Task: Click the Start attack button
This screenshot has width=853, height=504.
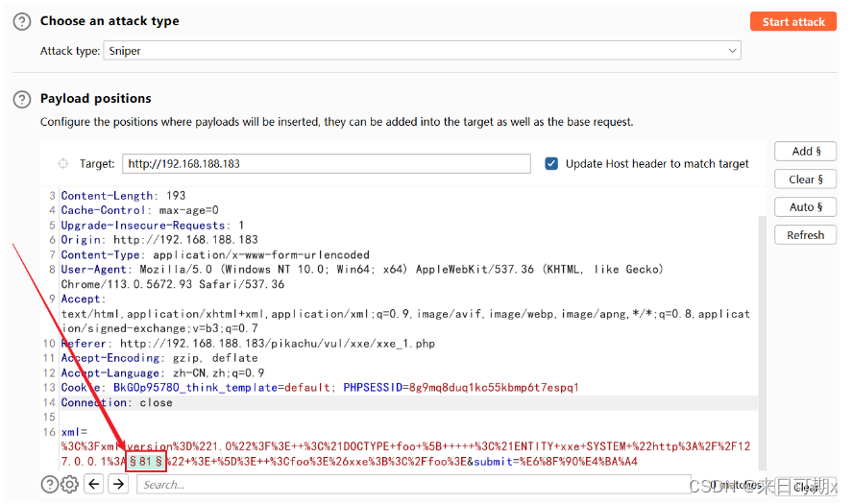Action: (x=793, y=22)
